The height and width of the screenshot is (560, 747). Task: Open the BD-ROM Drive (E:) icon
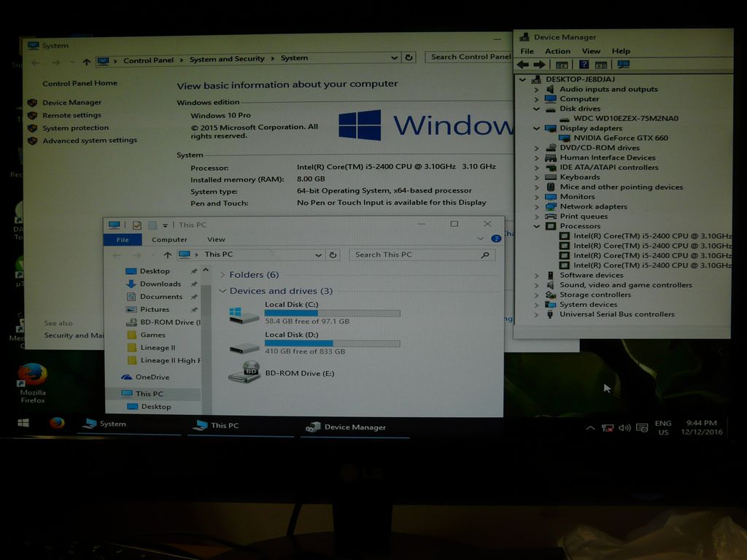tap(244, 373)
